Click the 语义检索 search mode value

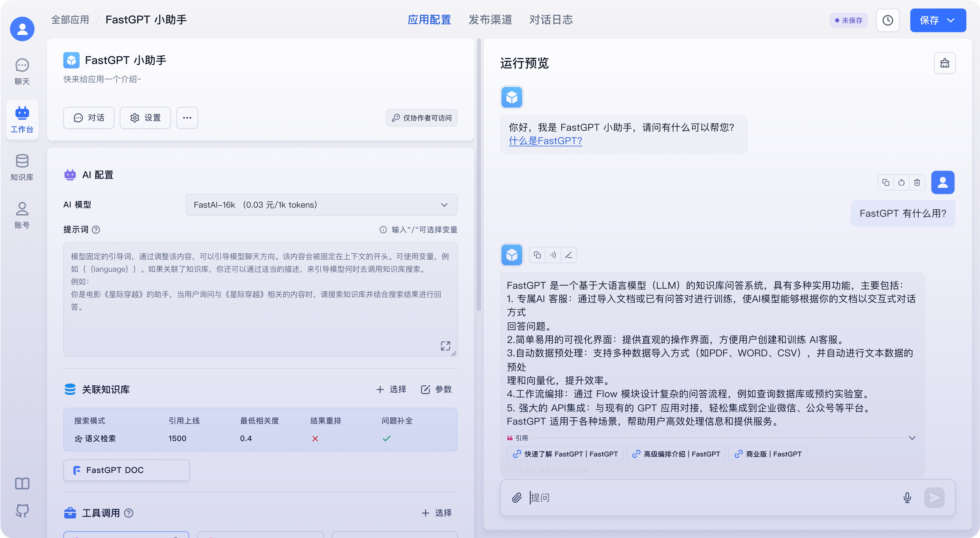[x=95, y=438]
